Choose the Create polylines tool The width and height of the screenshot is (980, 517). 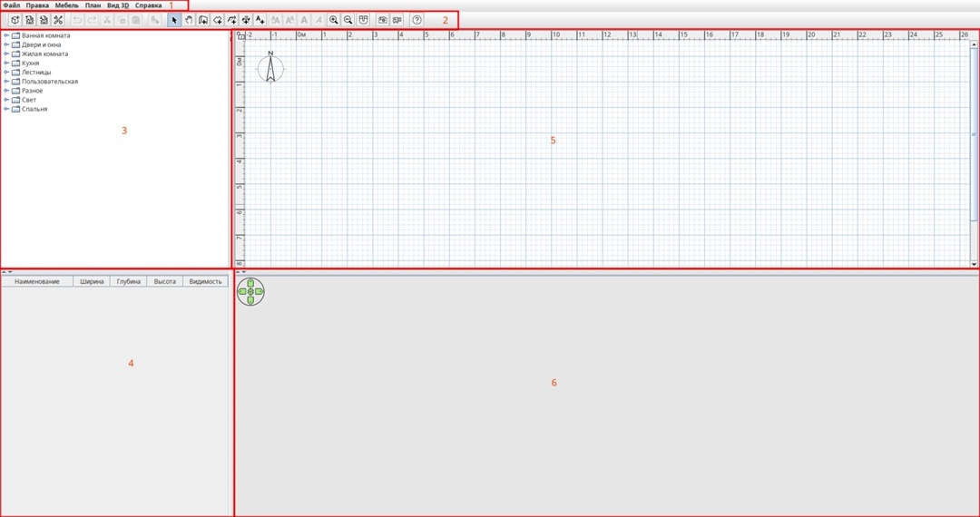pyautogui.click(x=232, y=20)
